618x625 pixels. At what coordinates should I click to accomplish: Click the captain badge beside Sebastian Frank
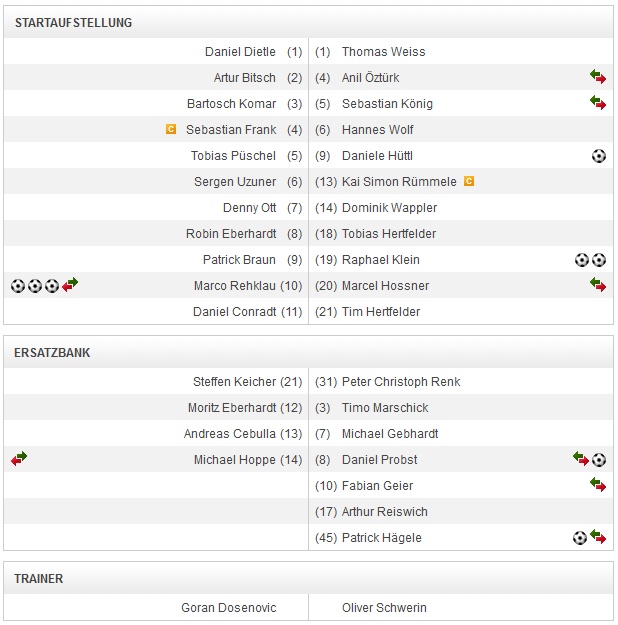click(171, 130)
